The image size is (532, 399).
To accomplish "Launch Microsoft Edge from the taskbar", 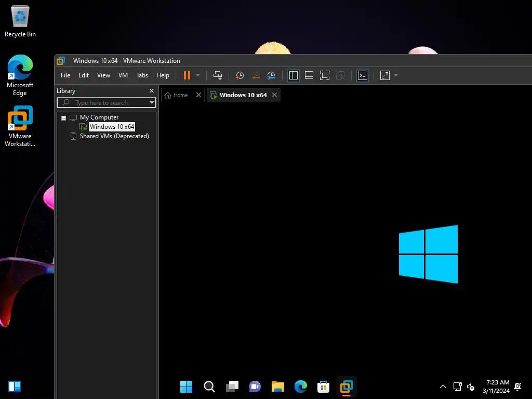I will [x=301, y=387].
